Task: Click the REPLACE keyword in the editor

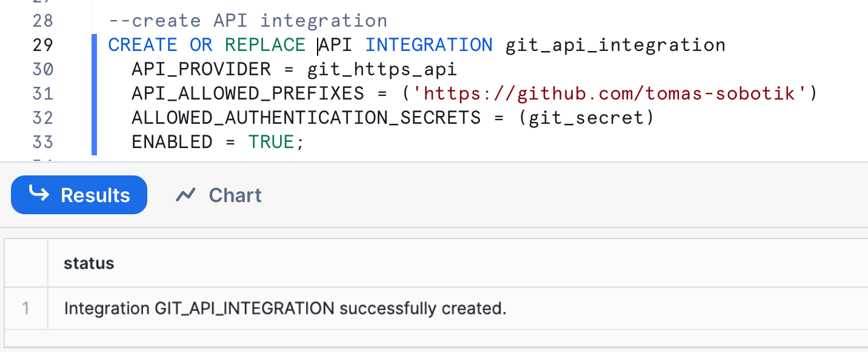Action: point(265,45)
